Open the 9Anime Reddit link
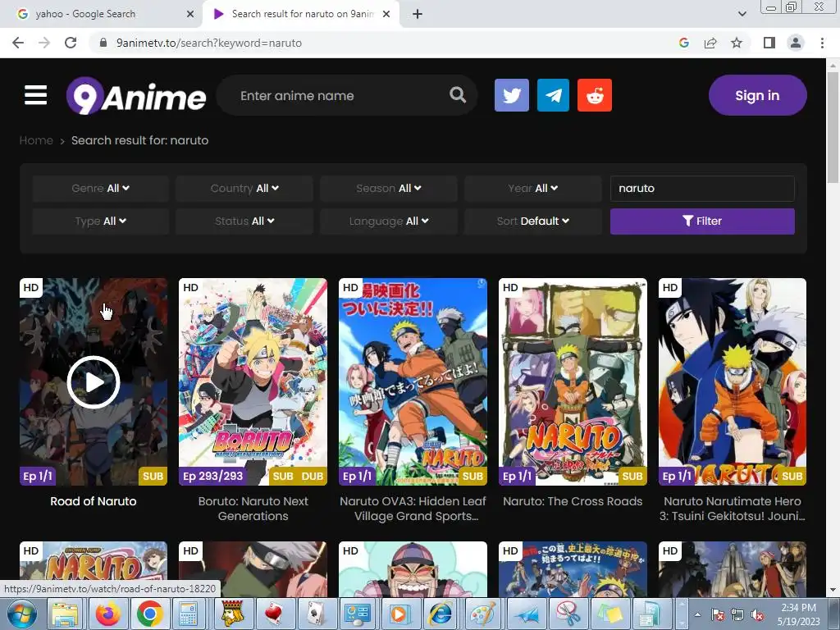The image size is (840, 630). (595, 95)
